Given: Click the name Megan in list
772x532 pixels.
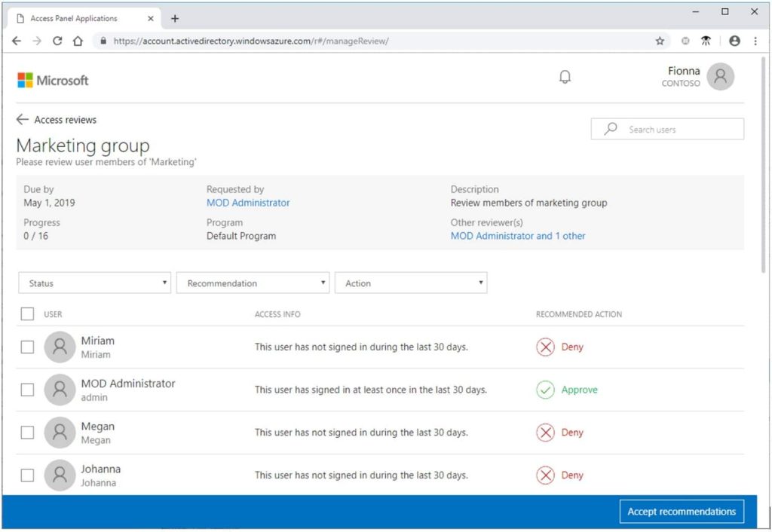Looking at the screenshot, I should pos(97,427).
